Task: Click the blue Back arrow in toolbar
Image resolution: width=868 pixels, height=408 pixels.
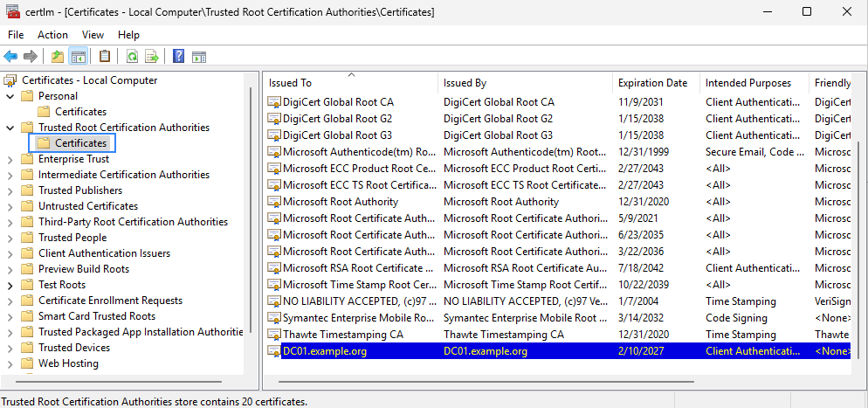Action: coord(10,56)
